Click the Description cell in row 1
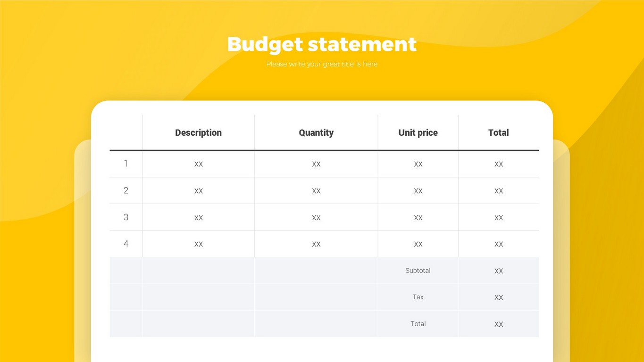The image size is (644, 362). coord(198,164)
